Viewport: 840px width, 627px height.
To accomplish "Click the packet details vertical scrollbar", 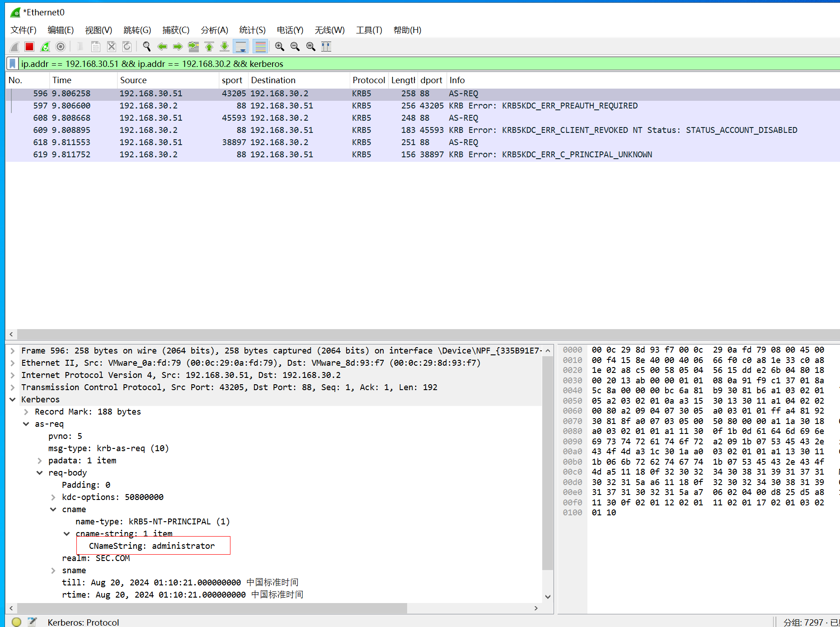I will coord(548,461).
